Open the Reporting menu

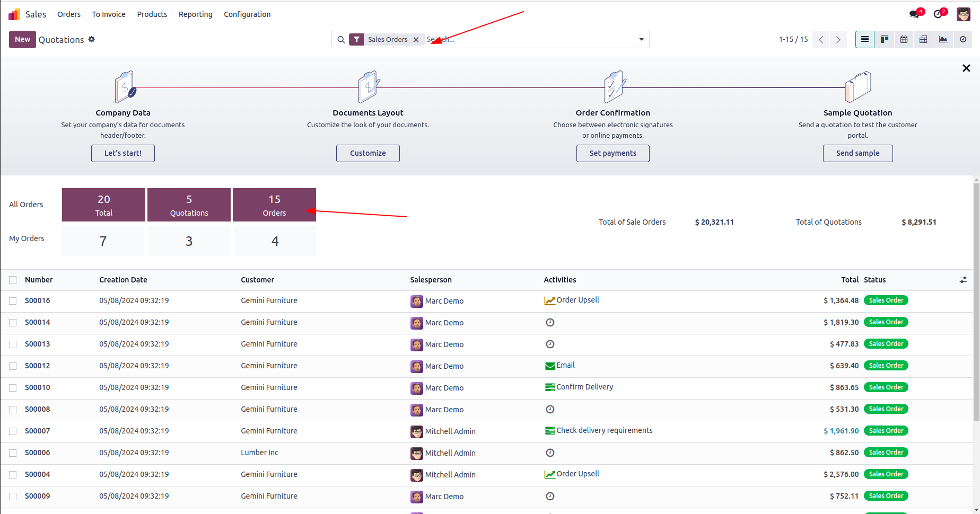[195, 14]
